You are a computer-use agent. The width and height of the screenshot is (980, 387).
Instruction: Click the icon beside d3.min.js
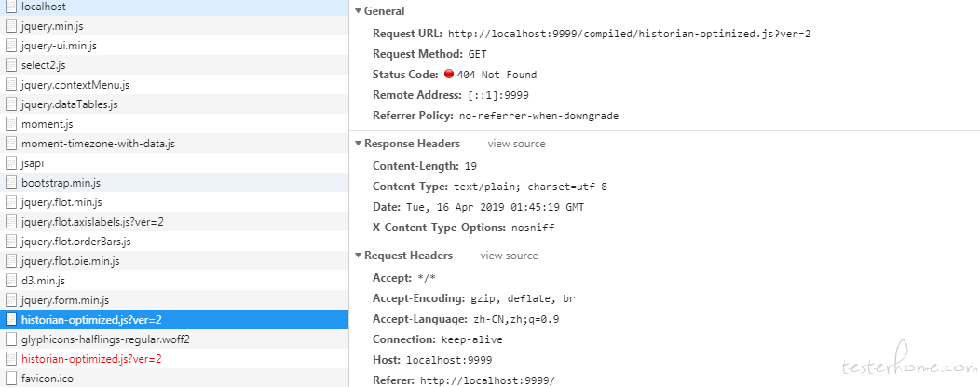(10, 281)
